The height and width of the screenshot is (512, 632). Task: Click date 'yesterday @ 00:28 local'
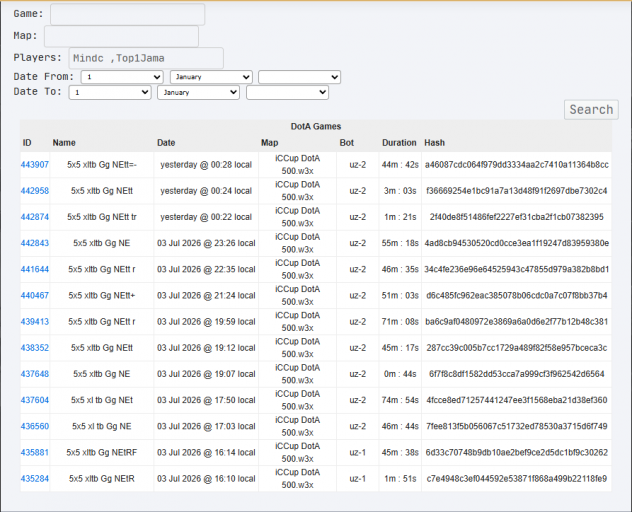206,164
